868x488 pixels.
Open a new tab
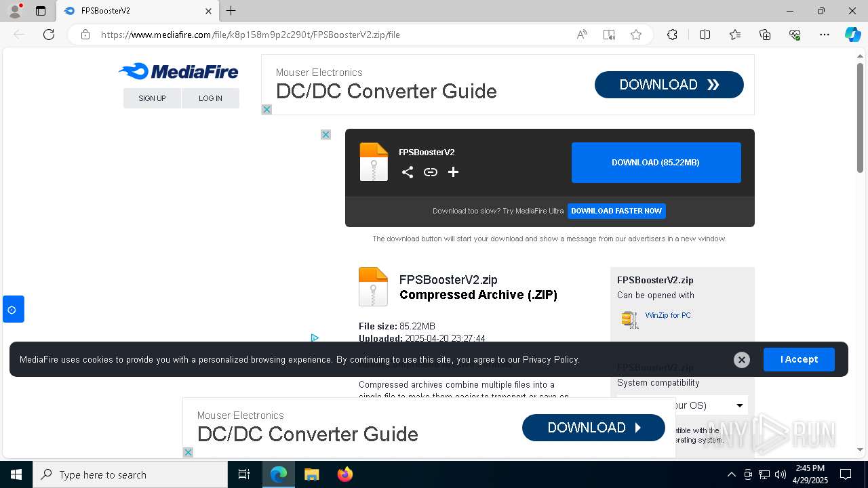(231, 11)
